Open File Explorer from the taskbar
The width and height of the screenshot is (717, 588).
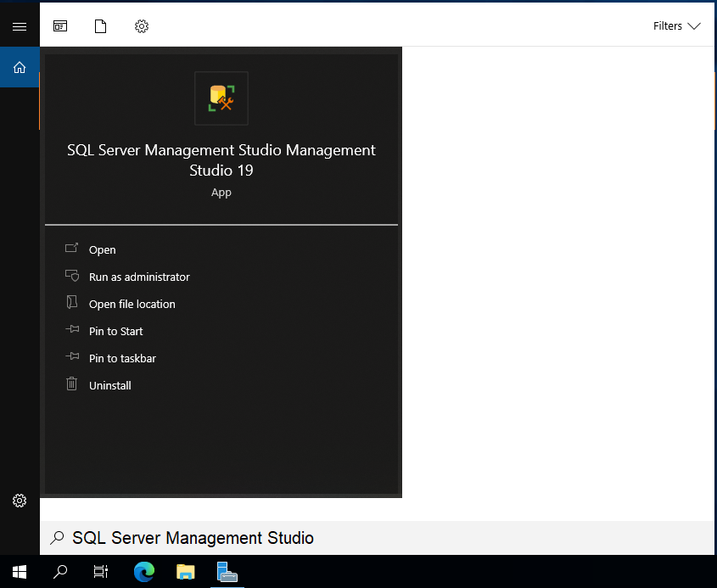pyautogui.click(x=186, y=572)
